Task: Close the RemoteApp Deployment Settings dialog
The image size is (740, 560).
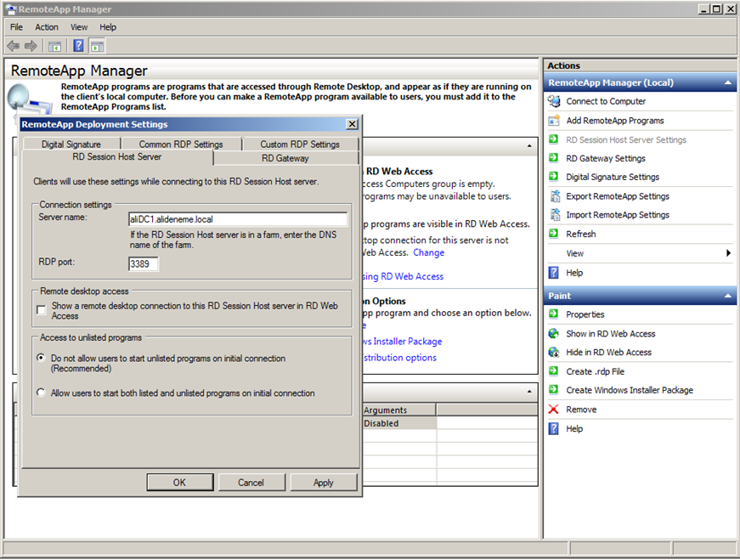Action: point(352,124)
